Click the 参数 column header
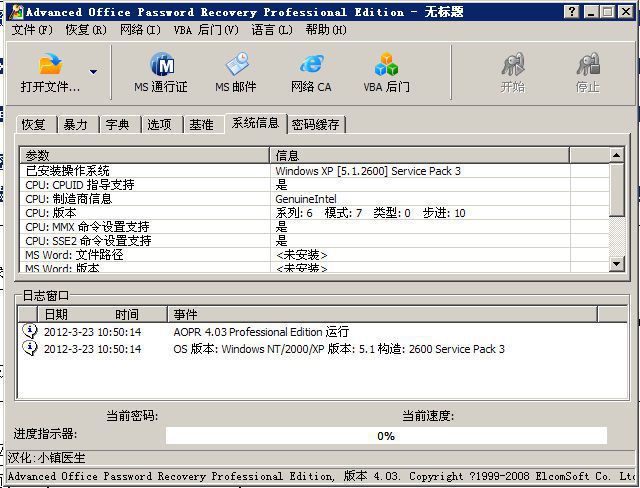 pos(145,155)
